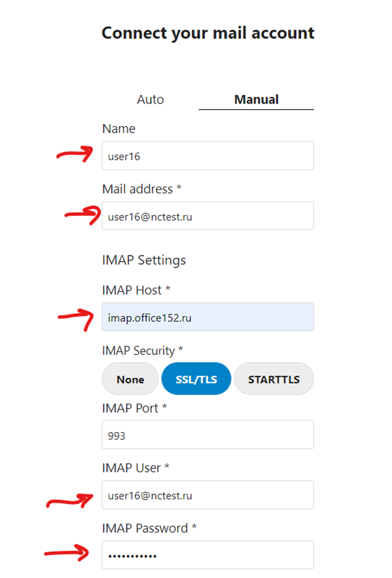Click the "IMAP Settings" section heading

tap(144, 260)
